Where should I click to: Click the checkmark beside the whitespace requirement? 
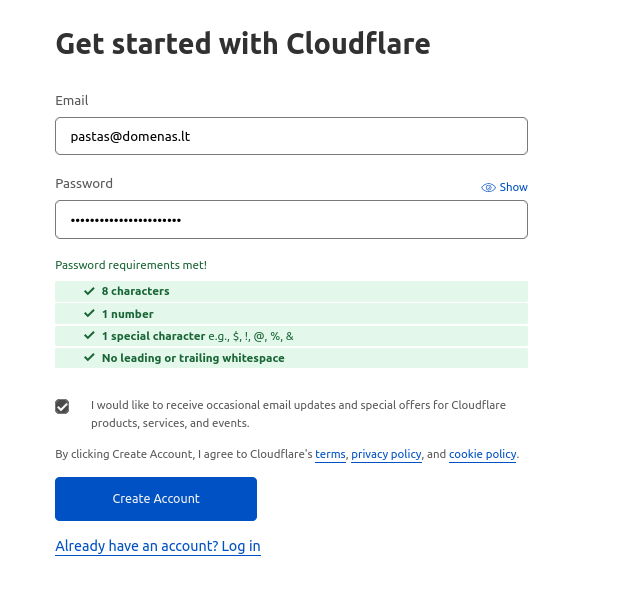pos(90,358)
